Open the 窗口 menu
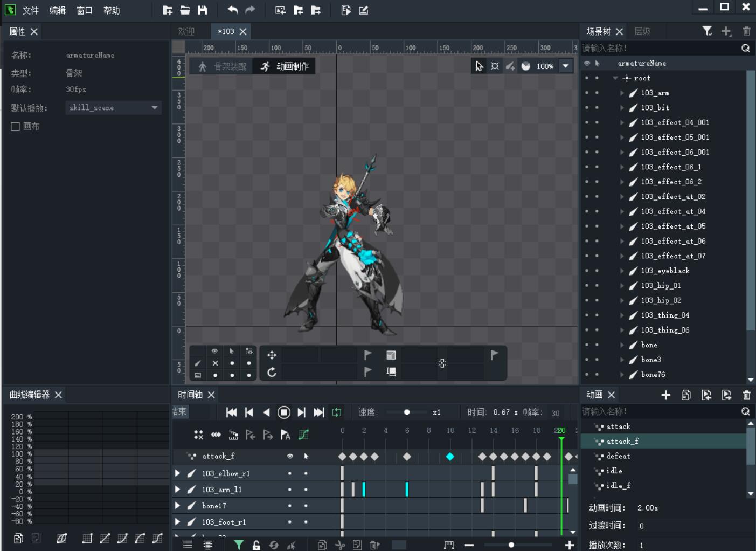Viewport: 756px width, 551px height. click(85, 10)
